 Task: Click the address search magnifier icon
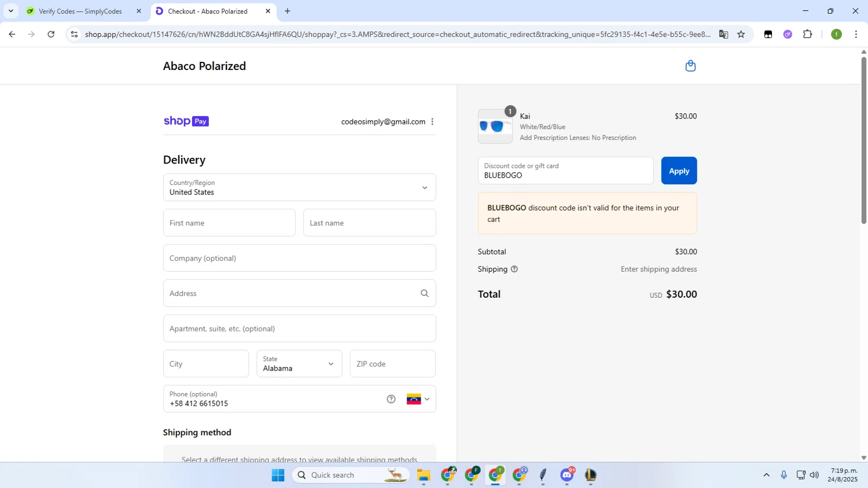[x=425, y=293]
